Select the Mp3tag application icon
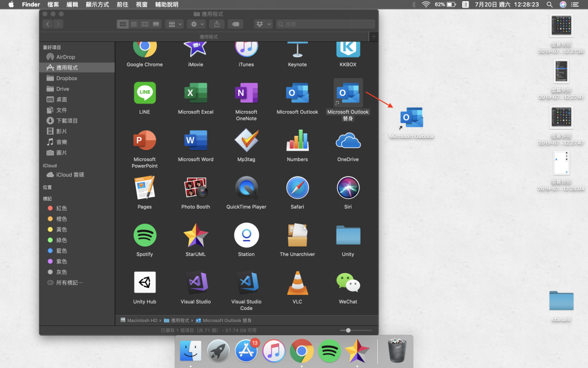This screenshot has width=588, height=368. click(x=246, y=140)
